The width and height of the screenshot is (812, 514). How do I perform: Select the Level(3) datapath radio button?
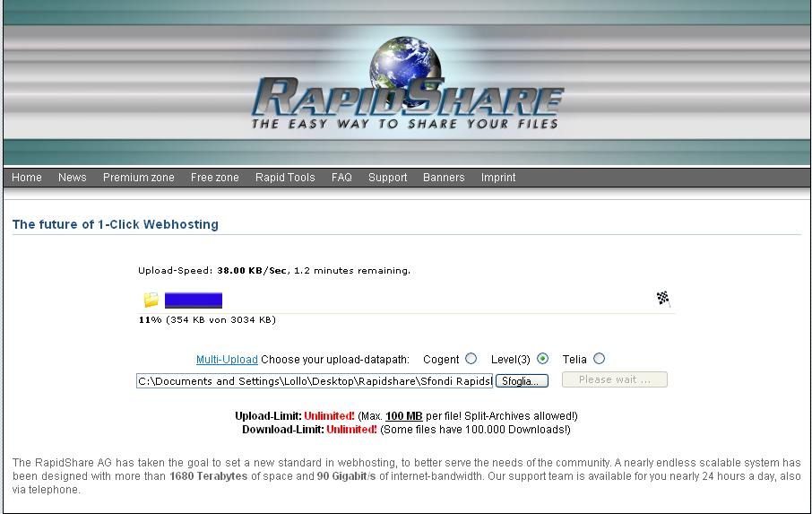(x=542, y=359)
